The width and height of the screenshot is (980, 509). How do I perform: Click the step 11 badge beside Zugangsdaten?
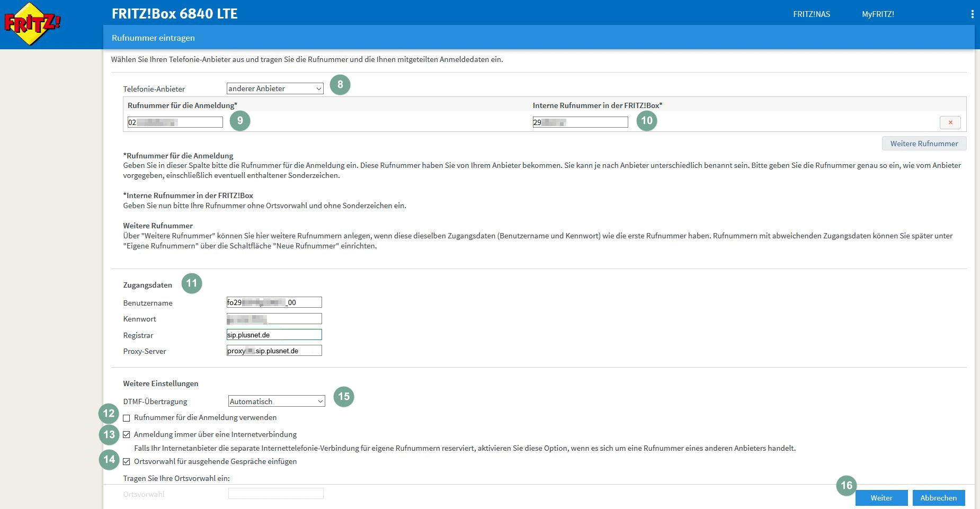192,283
